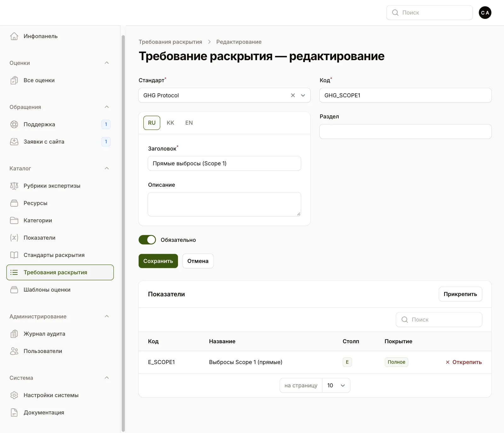The height and width of the screenshot is (433, 504).
Task: Click the Требования раскрытия list icon
Action: pos(14,272)
